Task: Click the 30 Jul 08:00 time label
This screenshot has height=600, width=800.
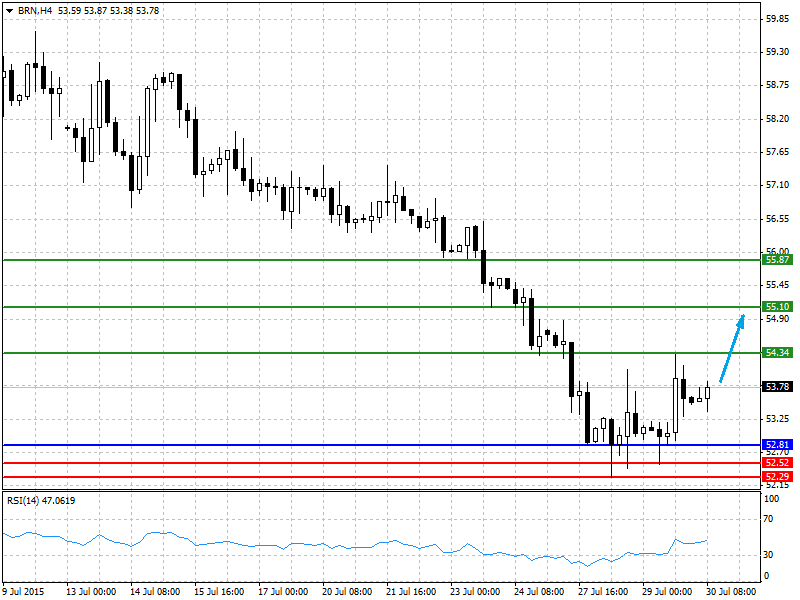Action: pyautogui.click(x=731, y=591)
